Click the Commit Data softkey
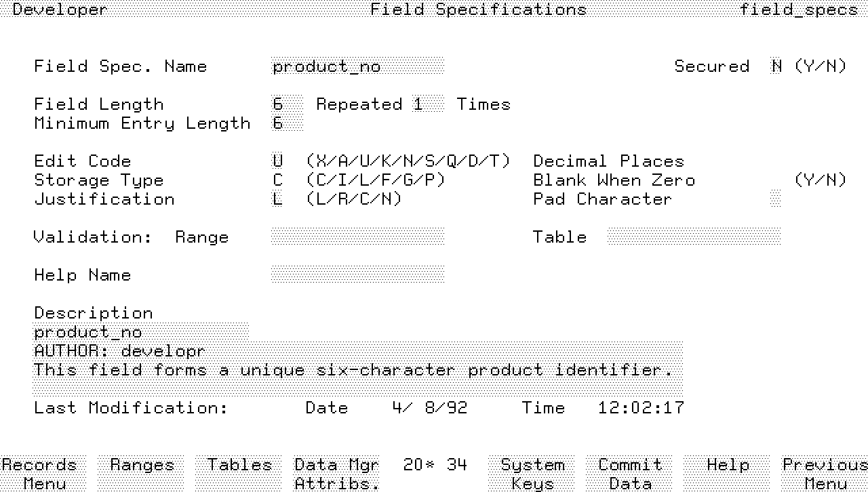Screen dimensions: 868x492 pos(630,474)
